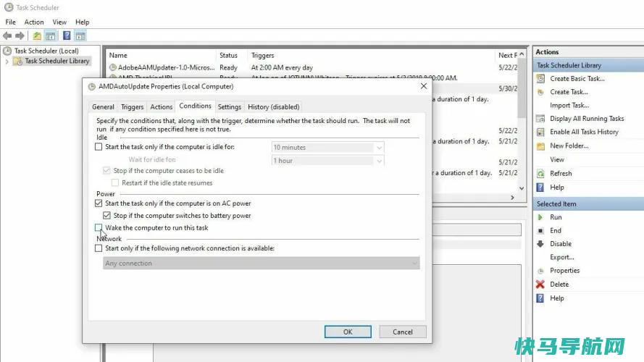644x362 pixels.
Task: Click the AdobeAAMUpdater task clock icon
Action: 113,67
